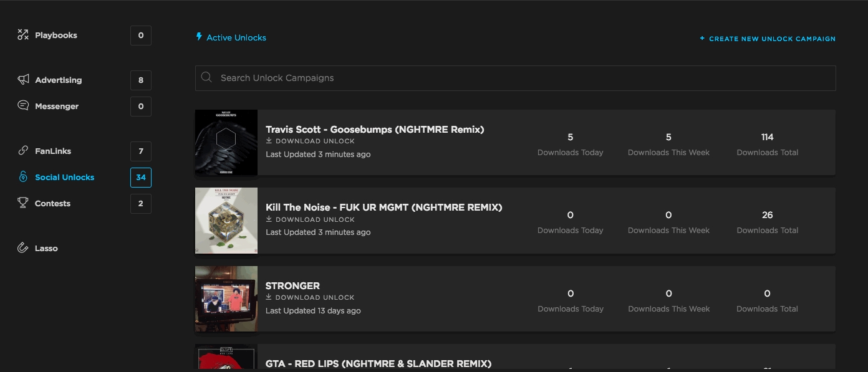
Task: Click the Social Unlocks lock icon
Action: pyautogui.click(x=23, y=177)
